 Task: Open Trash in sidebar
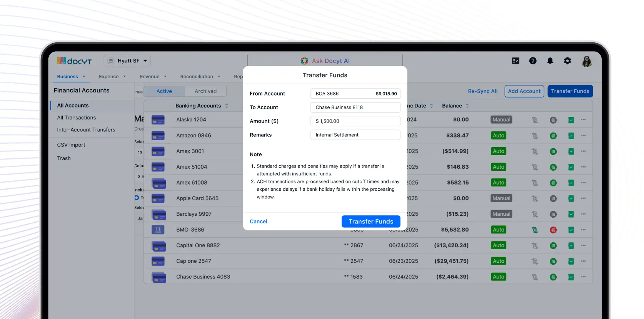pos(64,159)
